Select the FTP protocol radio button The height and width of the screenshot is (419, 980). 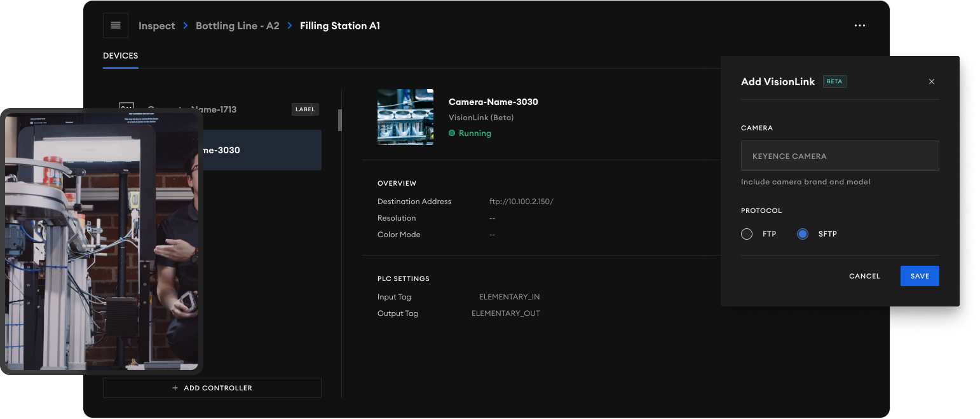(x=747, y=234)
